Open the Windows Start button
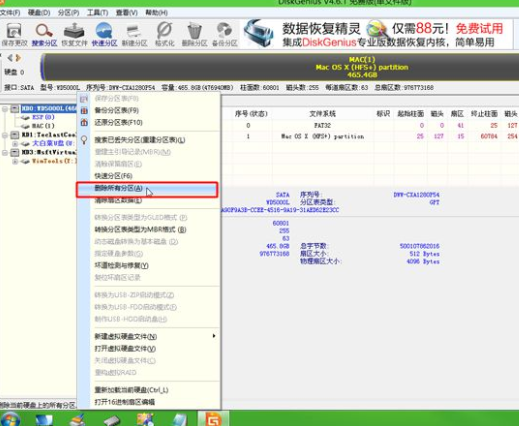The image size is (519, 426). pyautogui.click(x=10, y=419)
